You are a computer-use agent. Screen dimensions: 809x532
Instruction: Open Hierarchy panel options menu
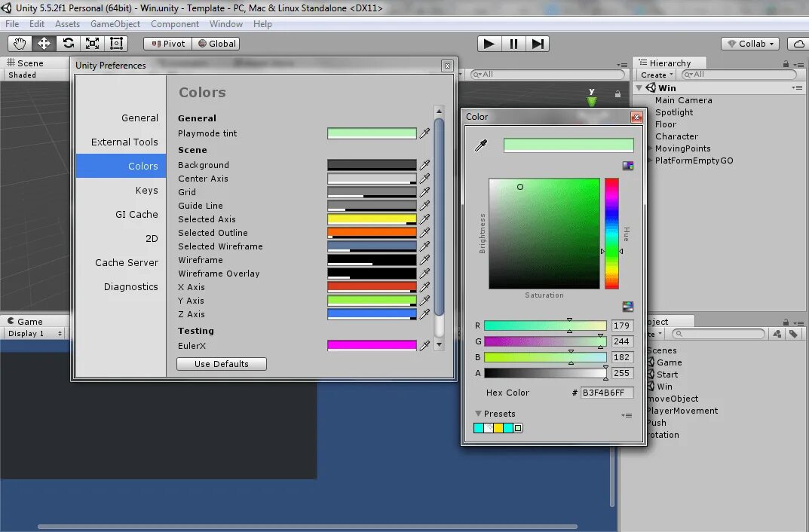798,65
